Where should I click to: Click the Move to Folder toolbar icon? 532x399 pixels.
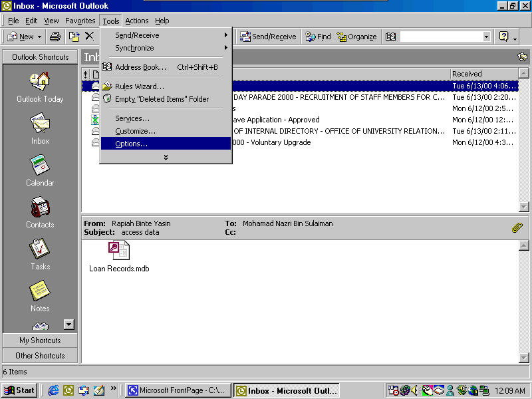(74, 37)
